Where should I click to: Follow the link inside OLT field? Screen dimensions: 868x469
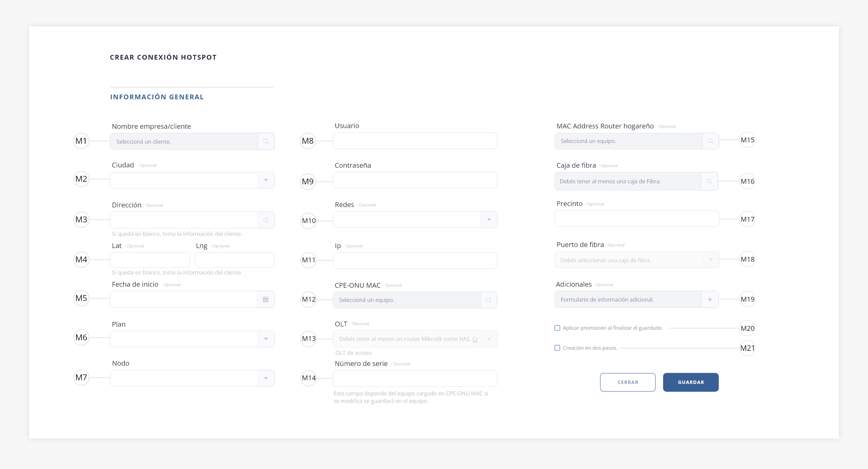pyautogui.click(x=475, y=339)
